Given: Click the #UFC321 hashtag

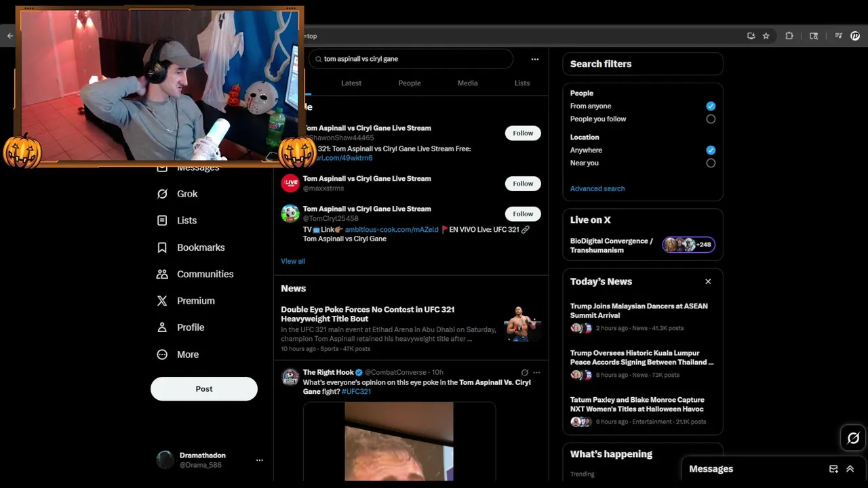Looking at the screenshot, I should click(356, 391).
